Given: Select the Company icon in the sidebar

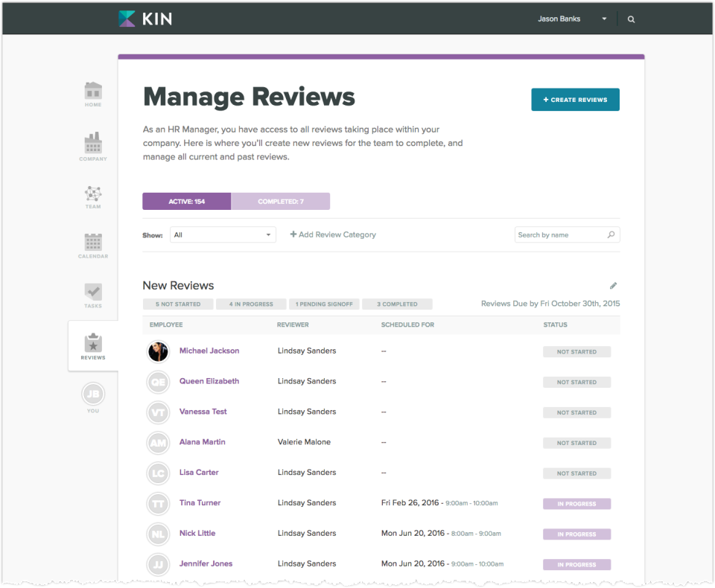Looking at the screenshot, I should pos(92,144).
